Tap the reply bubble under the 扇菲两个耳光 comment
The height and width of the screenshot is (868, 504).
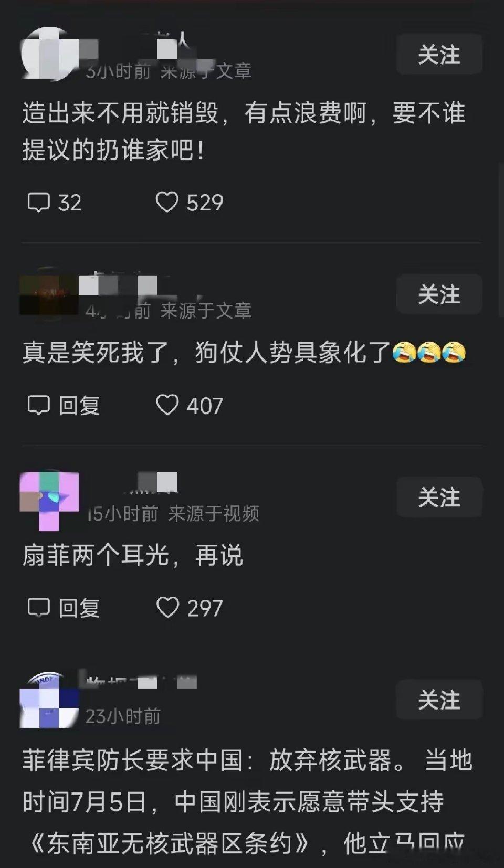tap(38, 608)
